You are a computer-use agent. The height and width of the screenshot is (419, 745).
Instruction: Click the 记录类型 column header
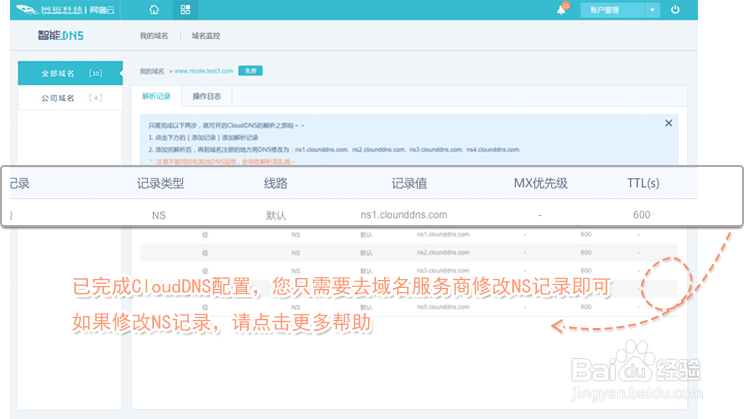161,183
